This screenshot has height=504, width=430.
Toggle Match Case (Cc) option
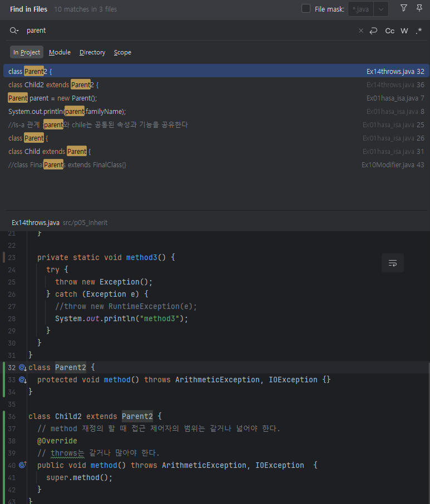point(389,31)
